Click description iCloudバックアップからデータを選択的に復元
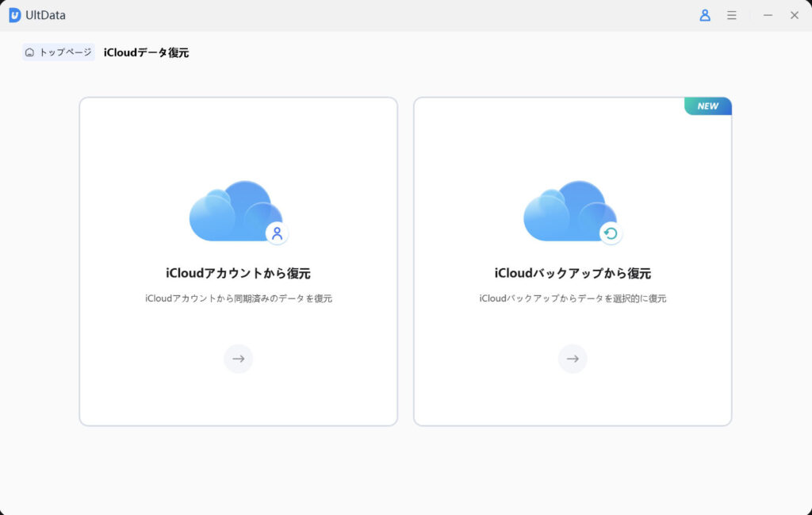Image resolution: width=812 pixels, height=515 pixels. coord(573,298)
